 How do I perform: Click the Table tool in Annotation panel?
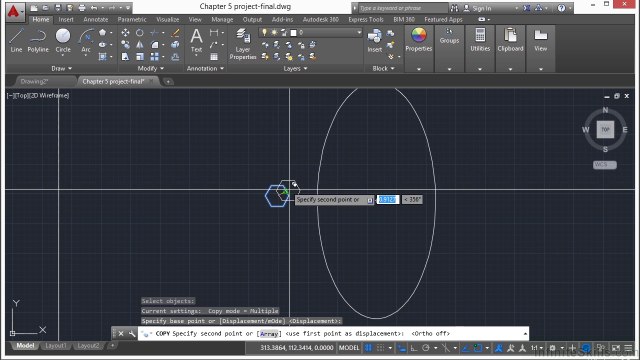click(x=214, y=57)
